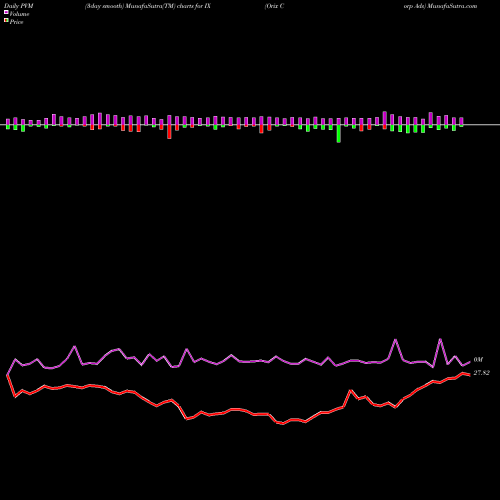Click the tallest red downward volume bar
Viewport: 500px width, 500px height.
[x=169, y=132]
